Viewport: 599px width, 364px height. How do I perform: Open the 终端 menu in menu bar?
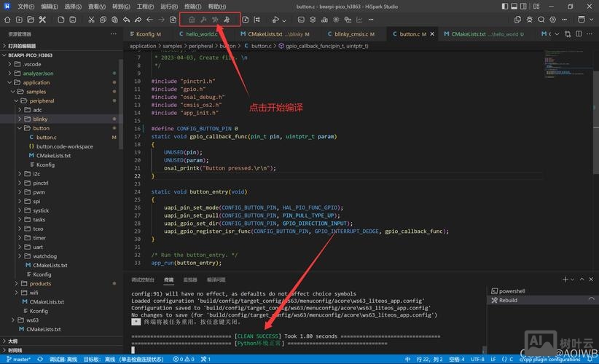point(190,7)
